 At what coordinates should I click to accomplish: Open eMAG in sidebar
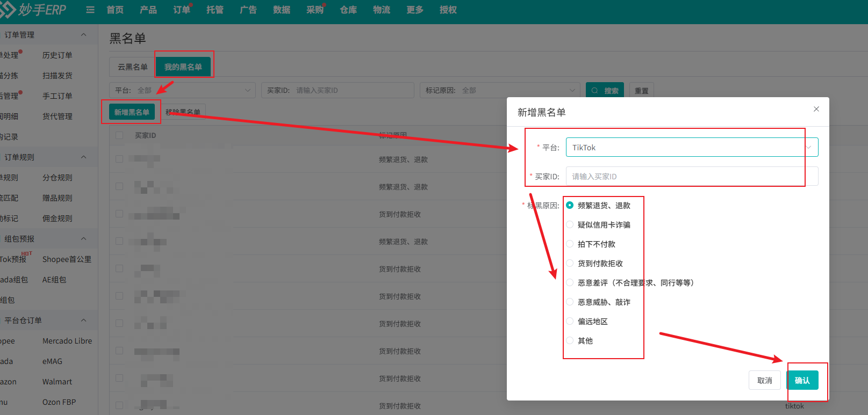tap(52, 361)
